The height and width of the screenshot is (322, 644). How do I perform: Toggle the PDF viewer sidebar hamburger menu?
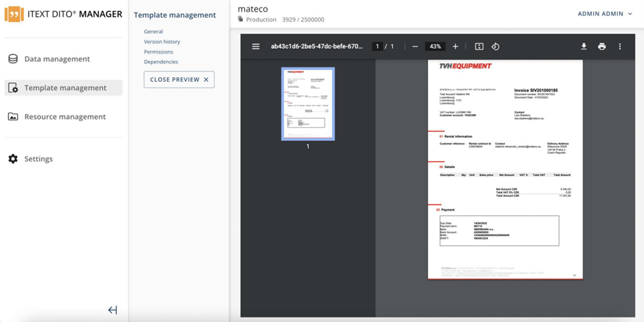coord(256,47)
